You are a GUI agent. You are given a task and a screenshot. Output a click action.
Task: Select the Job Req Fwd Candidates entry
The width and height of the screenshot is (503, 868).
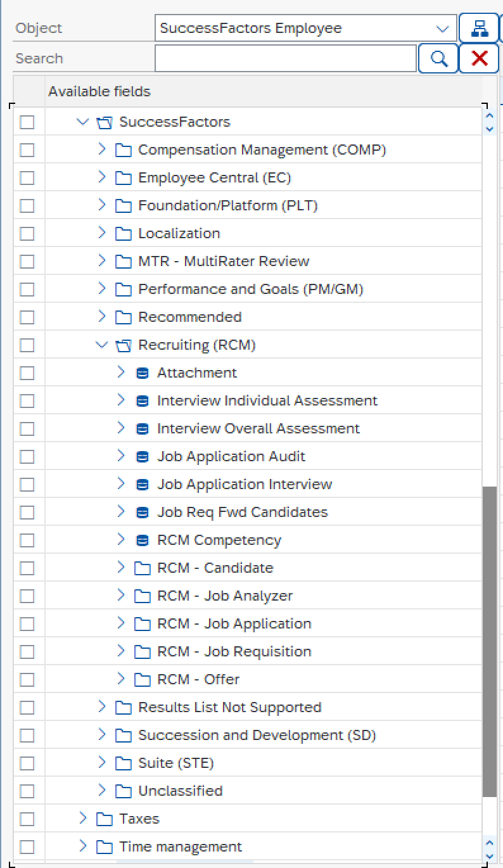[x=243, y=513]
